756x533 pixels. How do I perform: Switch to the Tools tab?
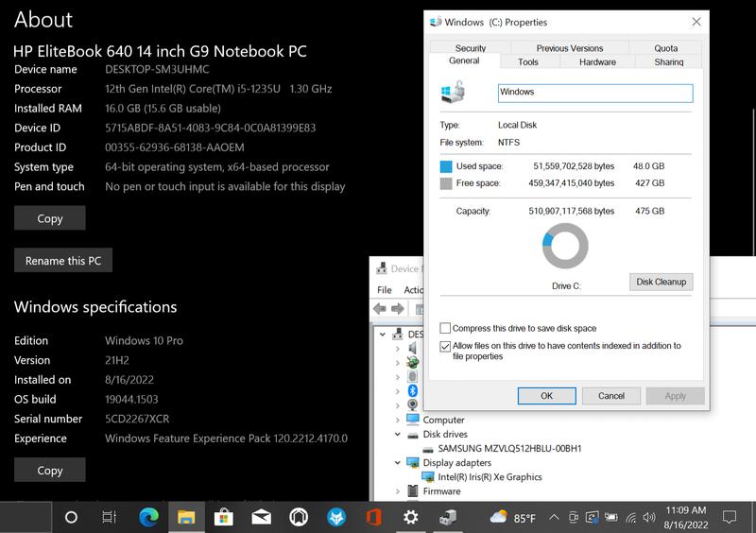click(x=528, y=61)
